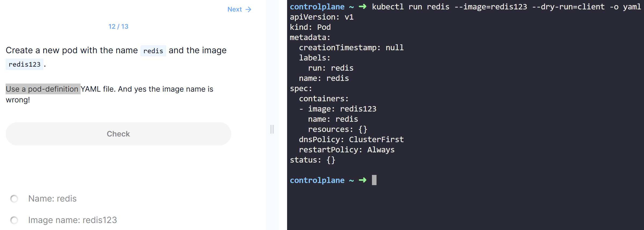Click the Next arrow icon

[248, 9]
